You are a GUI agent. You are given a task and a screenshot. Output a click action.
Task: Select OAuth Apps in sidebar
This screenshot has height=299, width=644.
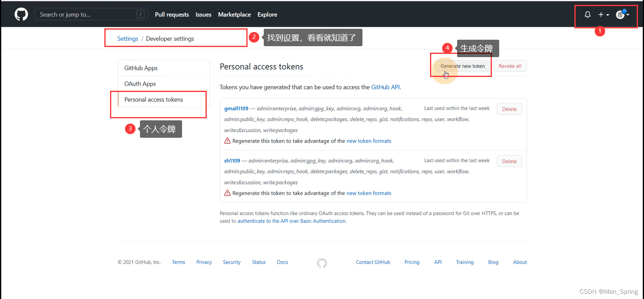[x=163, y=84]
